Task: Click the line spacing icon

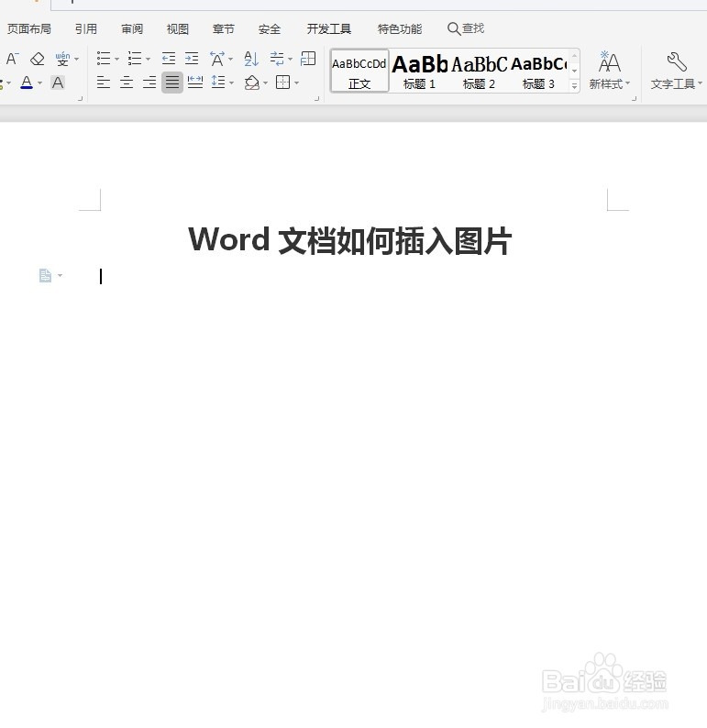Action: (218, 83)
